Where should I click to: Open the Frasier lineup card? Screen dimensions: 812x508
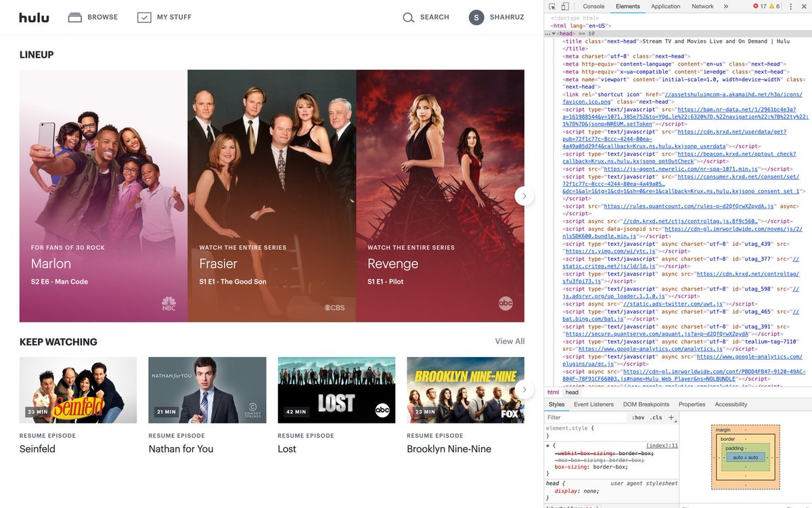pos(272,196)
